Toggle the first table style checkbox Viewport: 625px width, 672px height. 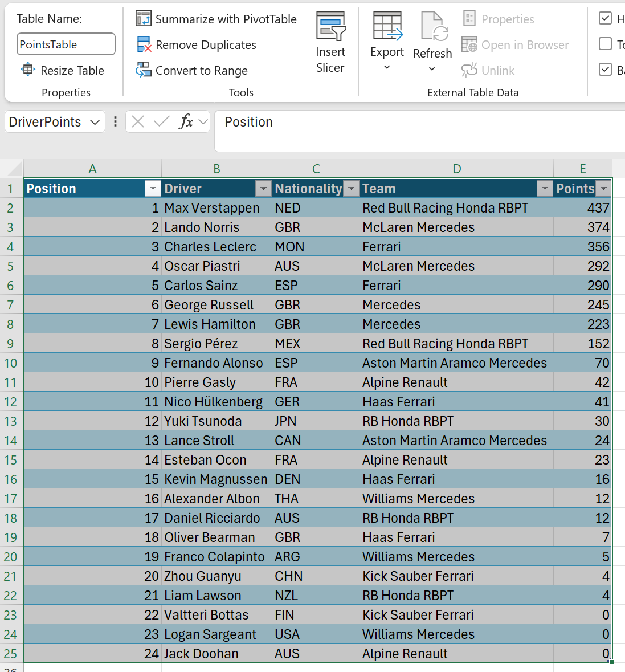pyautogui.click(x=606, y=18)
